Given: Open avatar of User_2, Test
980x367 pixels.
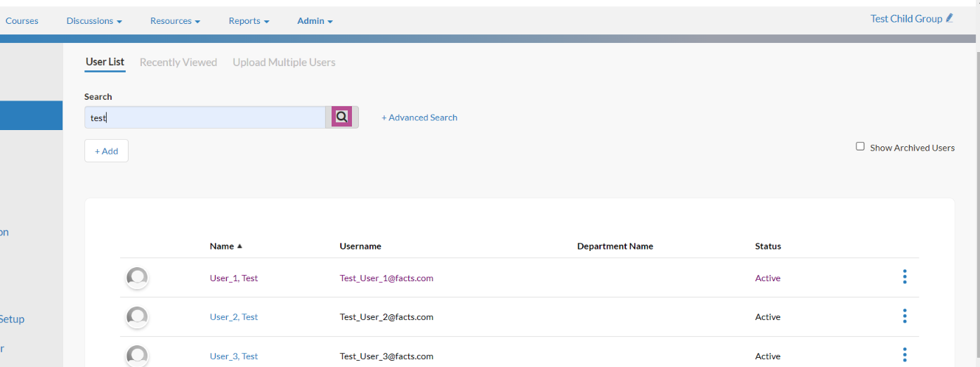Looking at the screenshot, I should 137,317.
